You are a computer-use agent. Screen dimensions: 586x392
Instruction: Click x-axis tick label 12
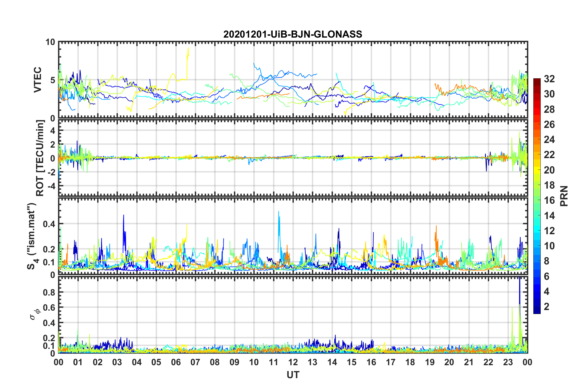pos(293,362)
